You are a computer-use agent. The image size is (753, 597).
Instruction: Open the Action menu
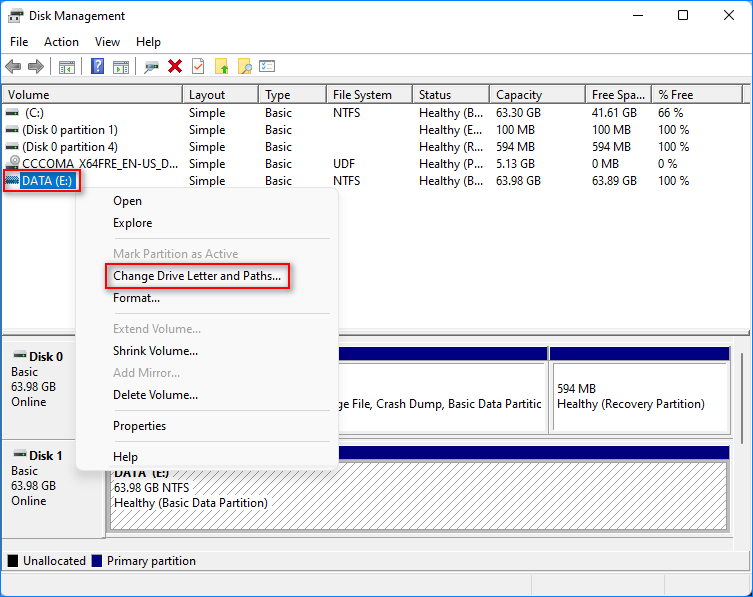(x=61, y=42)
